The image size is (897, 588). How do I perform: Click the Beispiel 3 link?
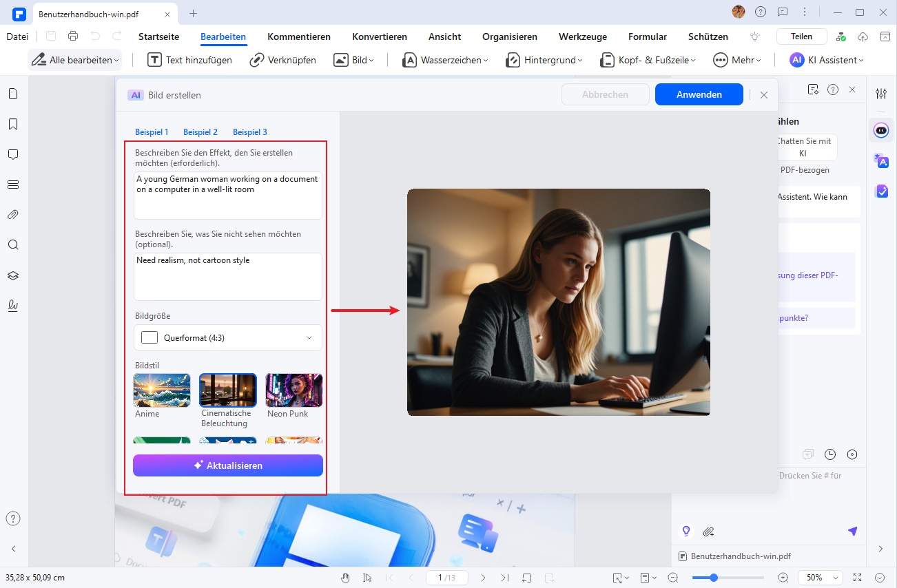click(250, 132)
